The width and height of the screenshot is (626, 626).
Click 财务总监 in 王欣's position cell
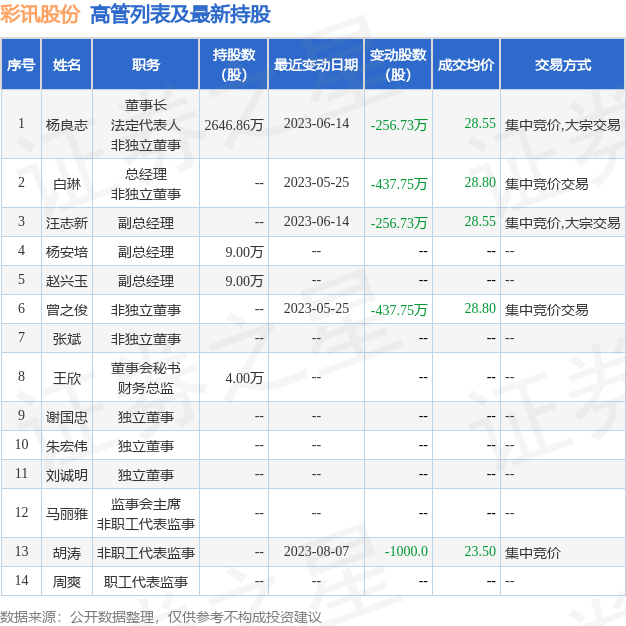(146, 388)
